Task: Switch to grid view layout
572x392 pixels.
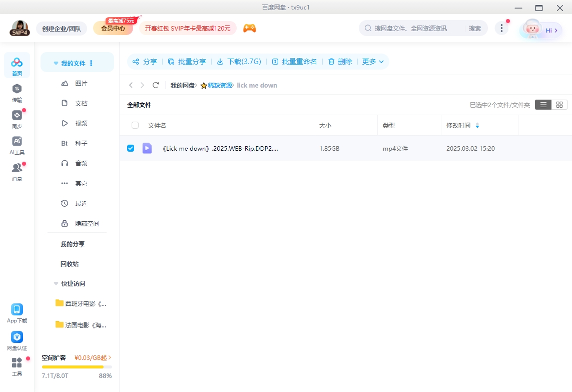Action: pyautogui.click(x=559, y=105)
